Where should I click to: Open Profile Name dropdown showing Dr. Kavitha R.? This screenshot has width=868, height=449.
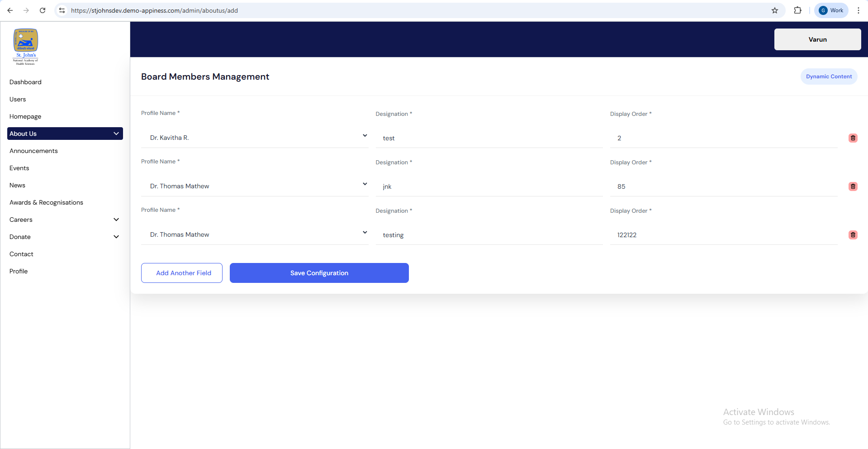(255, 138)
